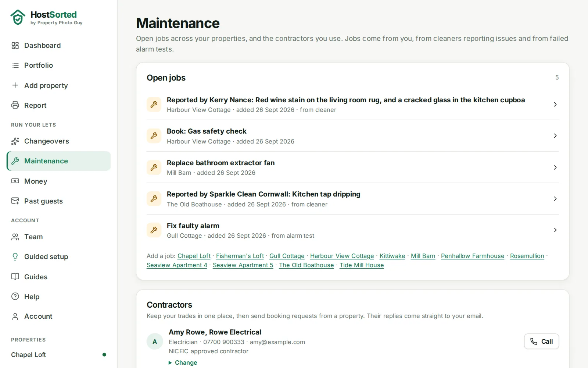
Task: Click the Team people icon
Action: click(15, 237)
